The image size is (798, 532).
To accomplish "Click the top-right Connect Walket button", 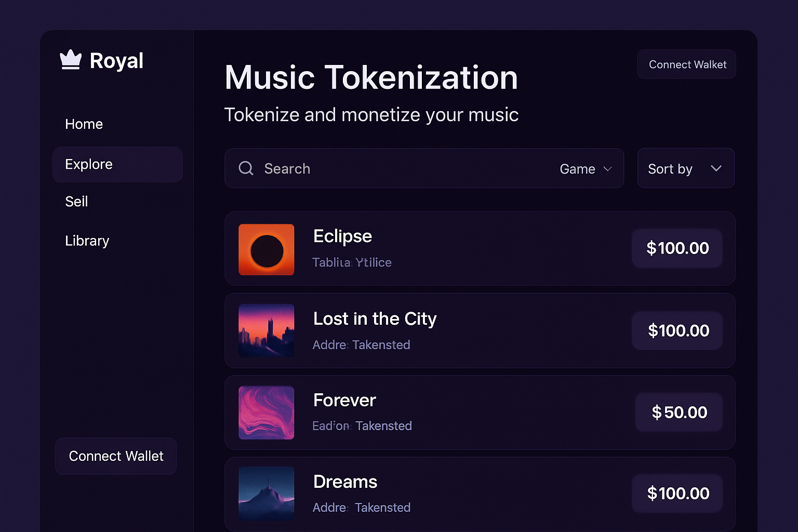I will pos(686,64).
